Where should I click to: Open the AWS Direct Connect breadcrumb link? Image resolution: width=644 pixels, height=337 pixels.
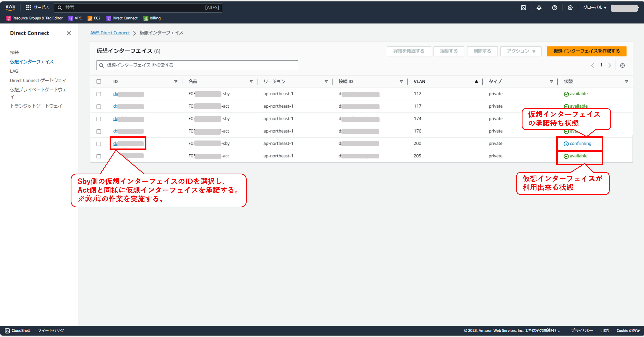(x=110, y=33)
